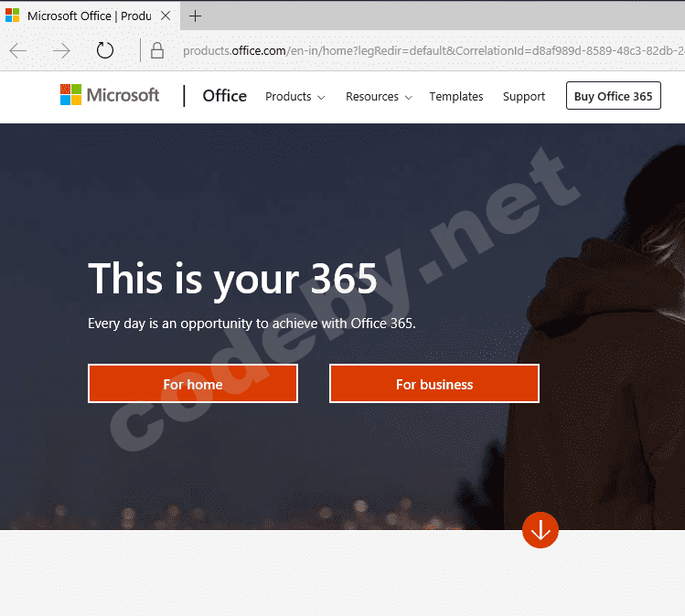The width and height of the screenshot is (685, 616).
Task: Open the Support menu item
Action: (x=524, y=97)
